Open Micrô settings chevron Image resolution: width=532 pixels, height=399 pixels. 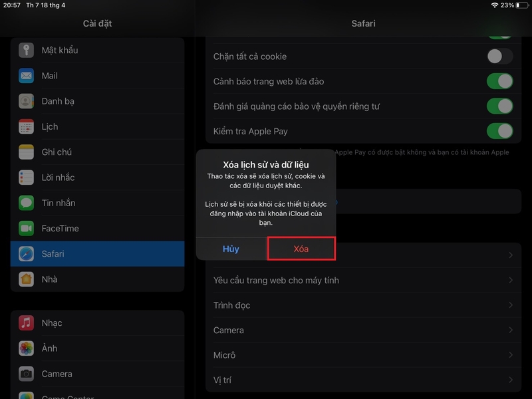click(511, 355)
